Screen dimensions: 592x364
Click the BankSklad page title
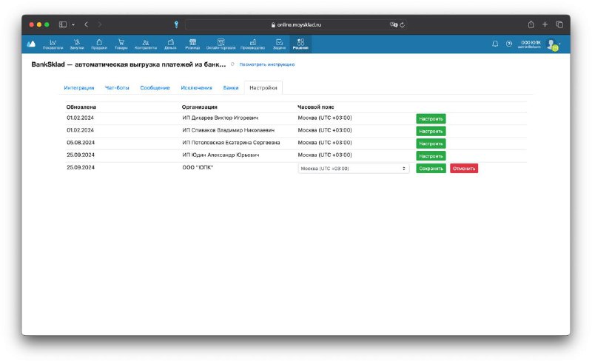click(128, 64)
